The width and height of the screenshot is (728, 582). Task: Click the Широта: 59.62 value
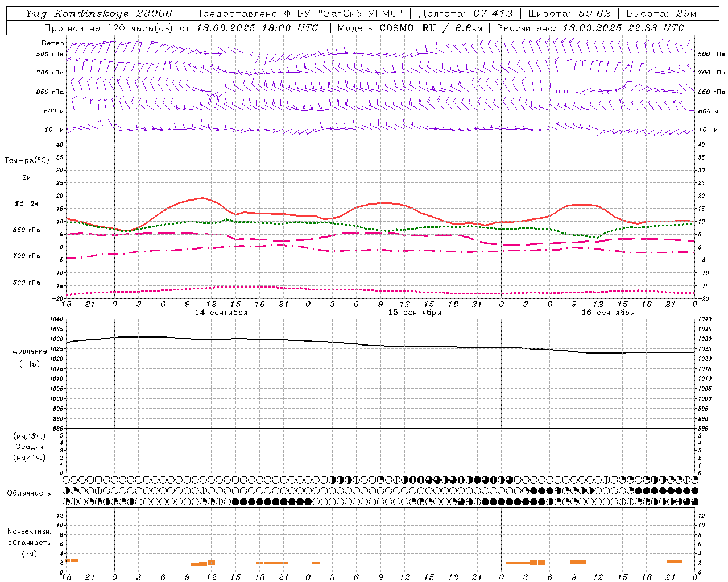point(569,14)
